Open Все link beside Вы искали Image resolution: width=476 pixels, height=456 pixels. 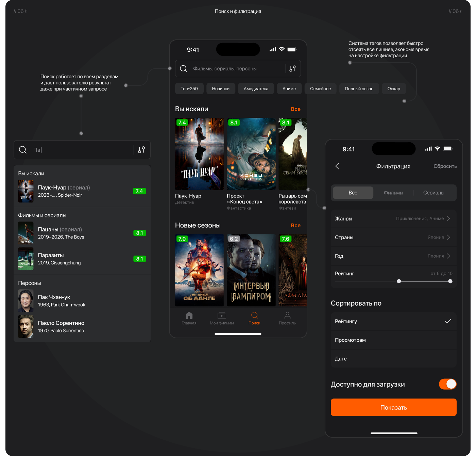pos(296,109)
